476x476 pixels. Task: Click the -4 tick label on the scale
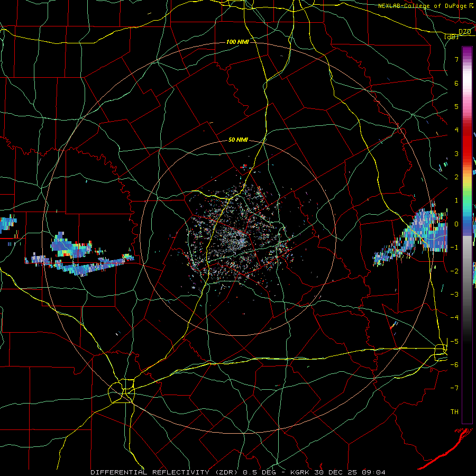454,318
